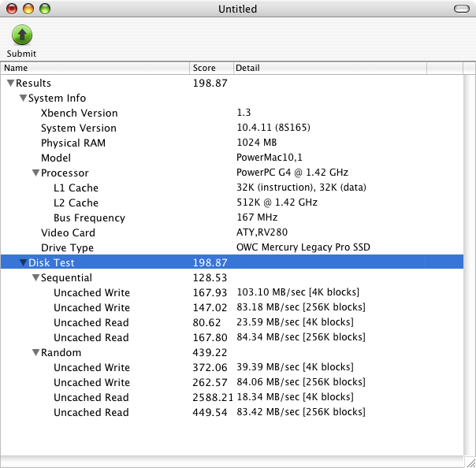Click the Detail column header

(329, 69)
